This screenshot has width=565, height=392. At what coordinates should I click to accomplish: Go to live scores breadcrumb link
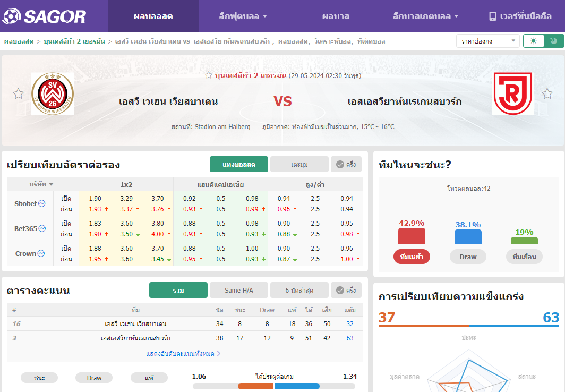click(19, 41)
